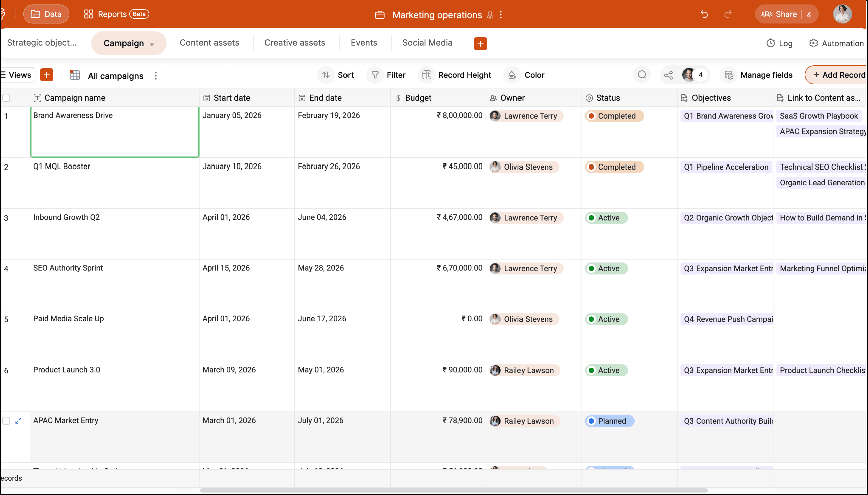Open owner Olivia Stevens for Paid Media Scale Up
This screenshot has width=868, height=495.
[x=524, y=319]
